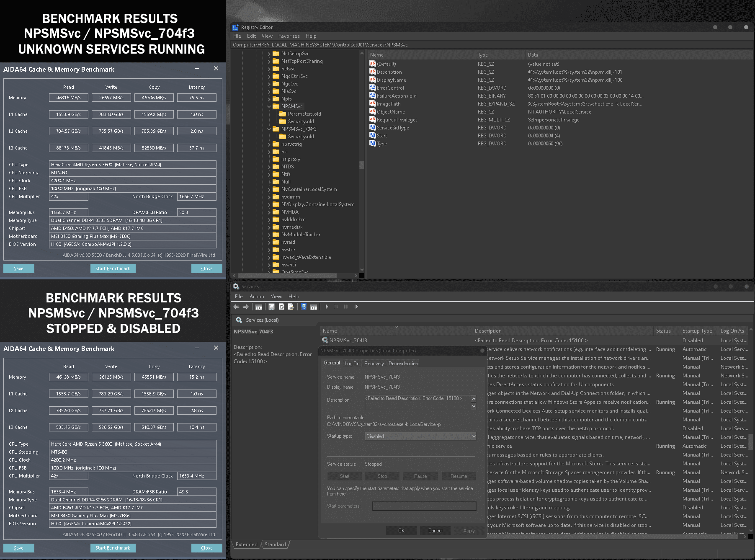Image resolution: width=755 pixels, height=560 pixels.
Task: Click Save under the stopped & disabled benchmark results
Action: 19,548
